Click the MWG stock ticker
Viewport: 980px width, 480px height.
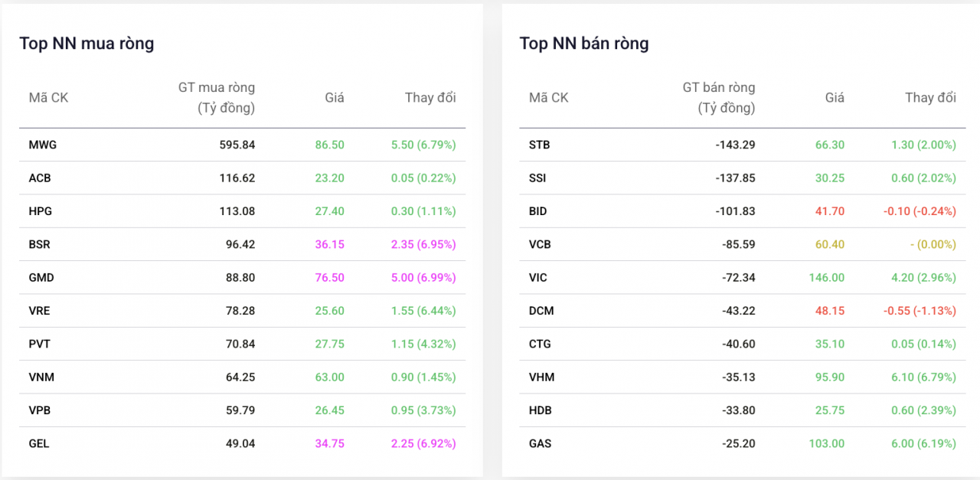coord(43,145)
